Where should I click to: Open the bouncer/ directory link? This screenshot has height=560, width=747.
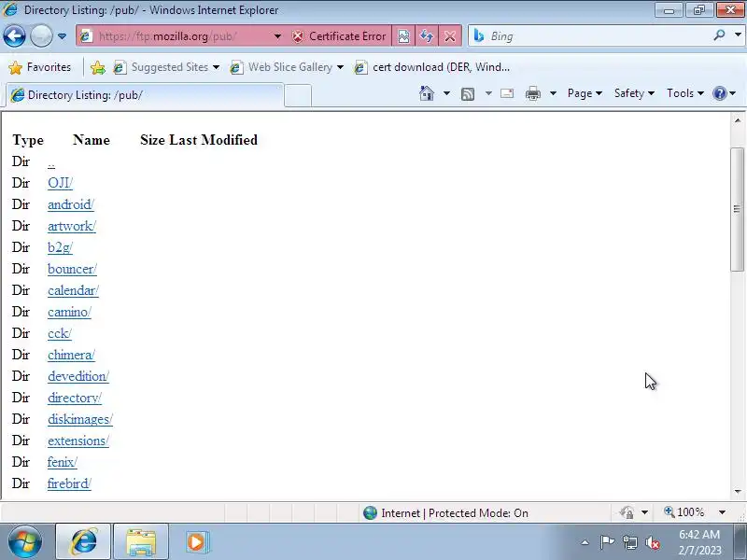[73, 269]
